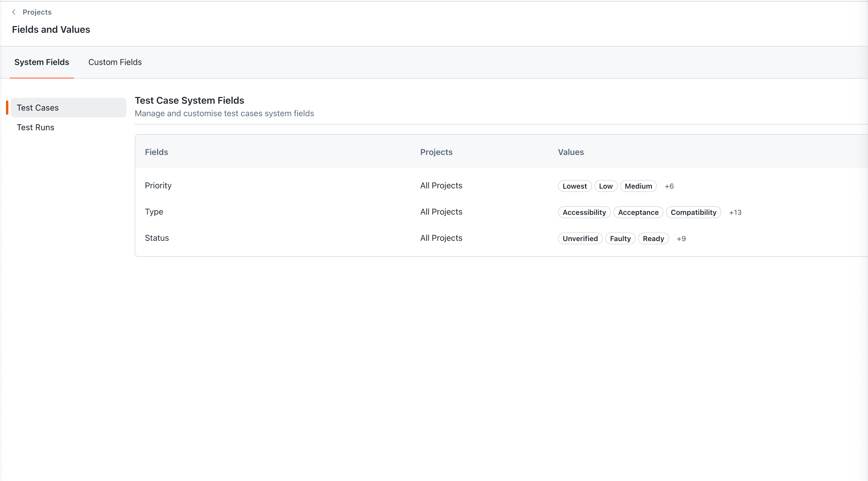Open Test Runs in the sidebar

(35, 127)
